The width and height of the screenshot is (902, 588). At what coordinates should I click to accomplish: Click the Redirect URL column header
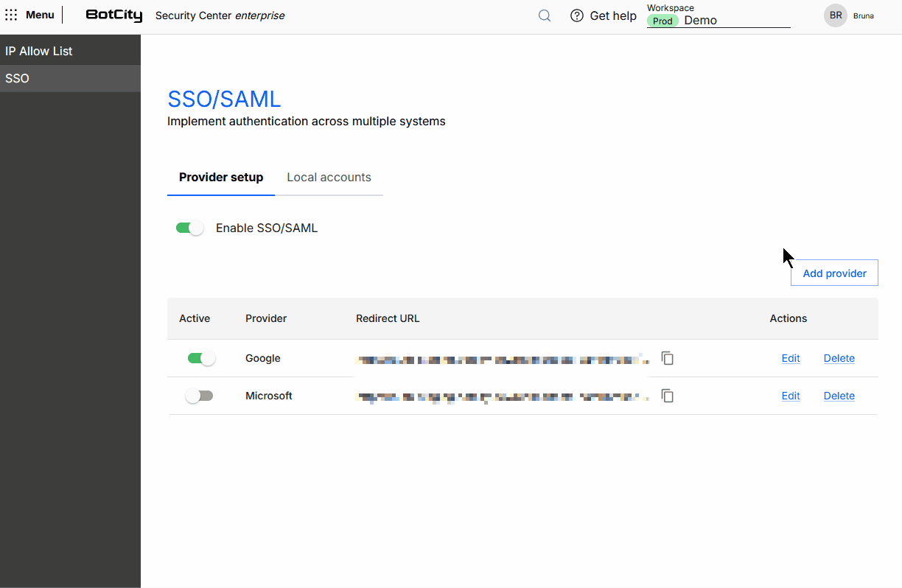[388, 318]
